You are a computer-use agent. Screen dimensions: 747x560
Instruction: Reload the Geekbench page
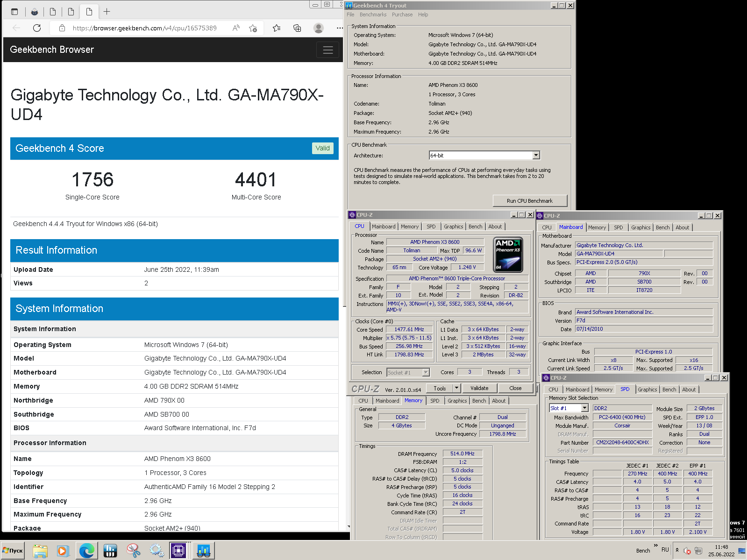(x=37, y=28)
